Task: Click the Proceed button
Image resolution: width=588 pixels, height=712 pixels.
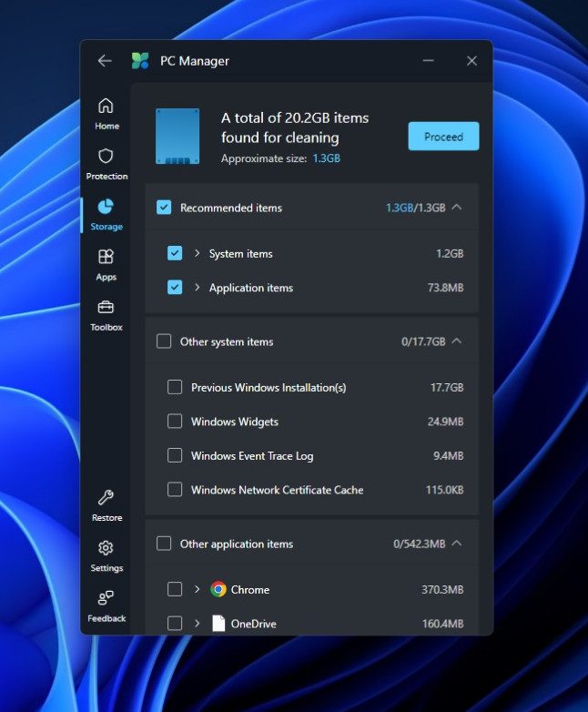Action: point(443,137)
